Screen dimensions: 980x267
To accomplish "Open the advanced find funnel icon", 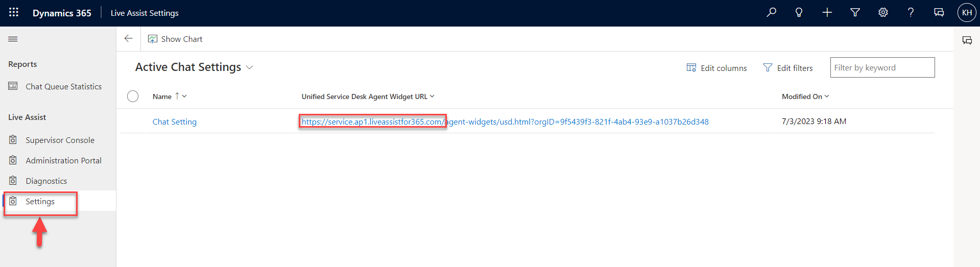I will pyautogui.click(x=855, y=12).
